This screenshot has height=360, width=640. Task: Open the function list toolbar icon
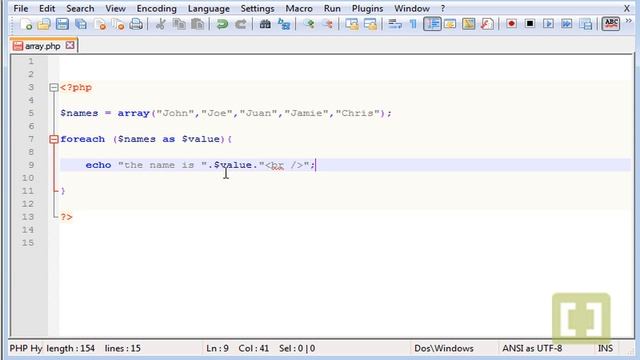[487, 24]
